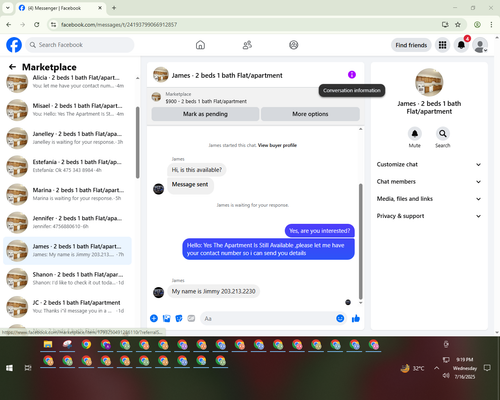View site information icon in address bar
The width and height of the screenshot is (500, 400).
click(53, 25)
